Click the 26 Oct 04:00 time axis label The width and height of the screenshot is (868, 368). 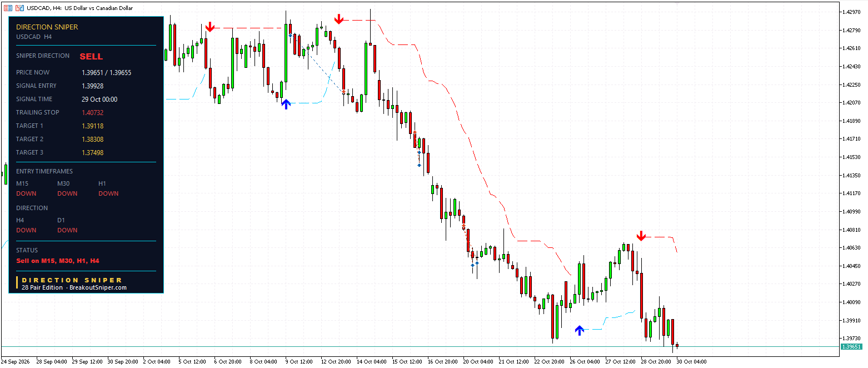(x=585, y=361)
